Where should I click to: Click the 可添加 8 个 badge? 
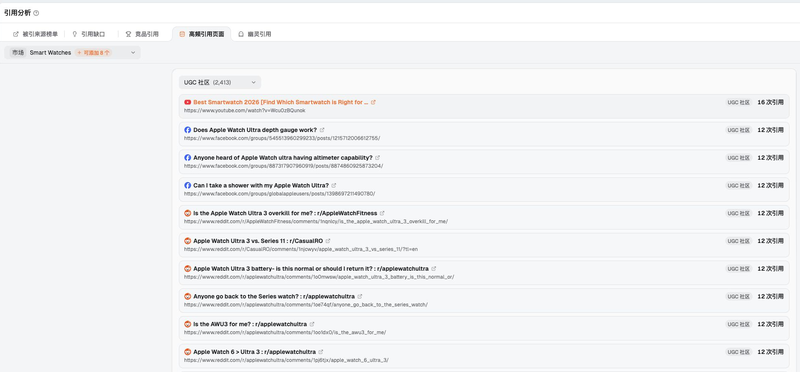tap(93, 53)
